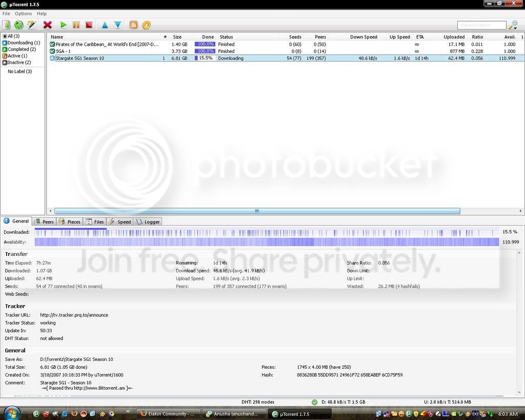Click the Add Torrent toolbar icon
Viewport: 525px width, 420px height.
click(7, 25)
